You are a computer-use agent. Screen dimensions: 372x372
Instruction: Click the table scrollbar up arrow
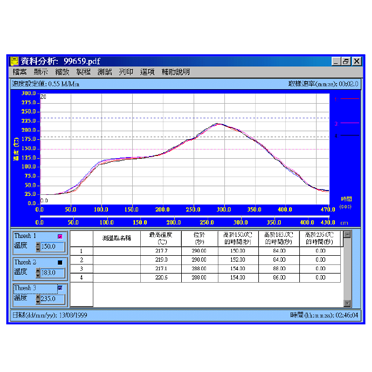click(x=347, y=234)
